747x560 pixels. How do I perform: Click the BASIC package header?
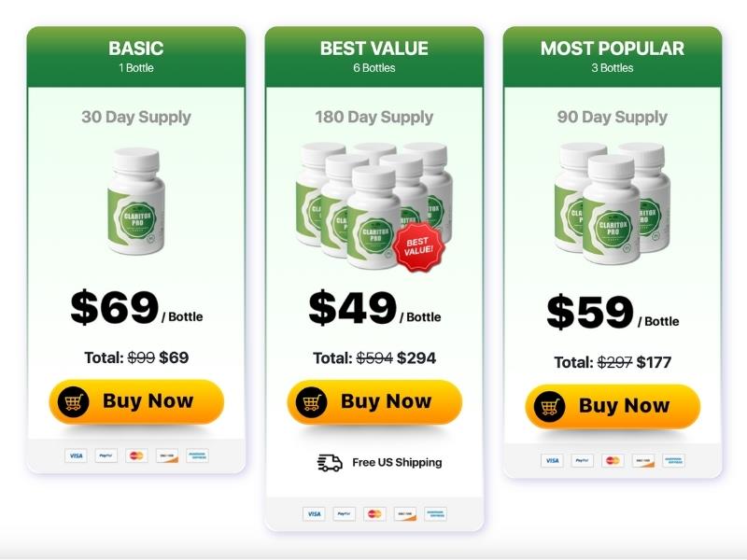136,55
